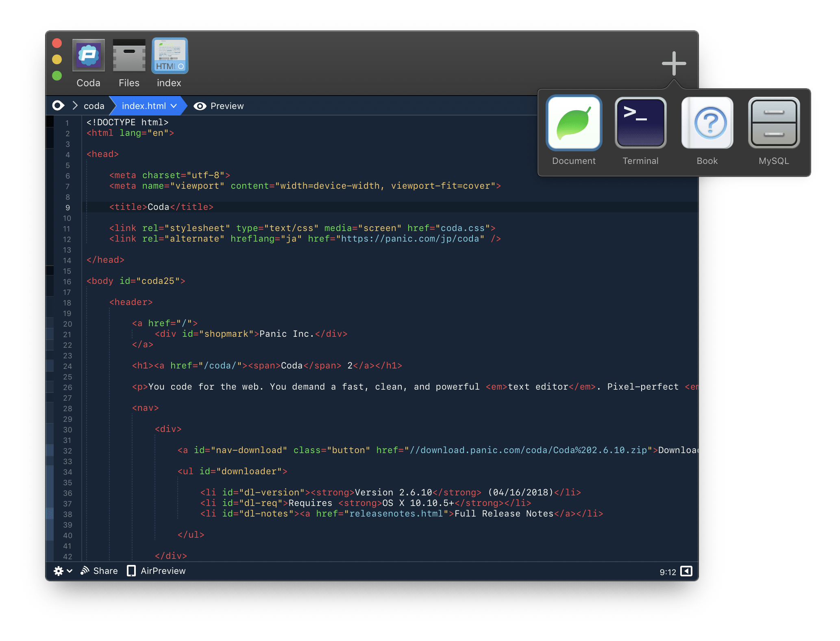
Task: Toggle the sidebar panel icon at bottom right
Action: point(686,571)
